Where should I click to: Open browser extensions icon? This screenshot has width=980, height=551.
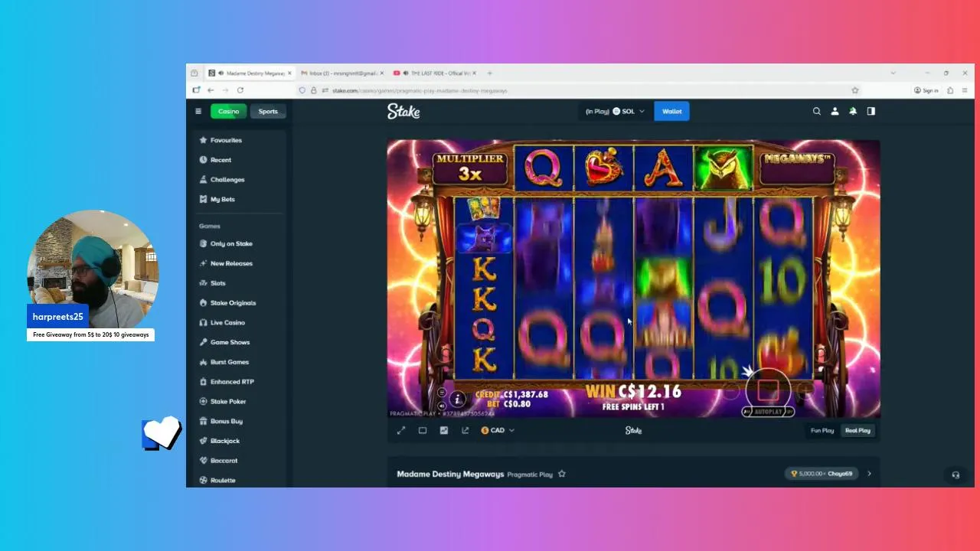point(950,90)
